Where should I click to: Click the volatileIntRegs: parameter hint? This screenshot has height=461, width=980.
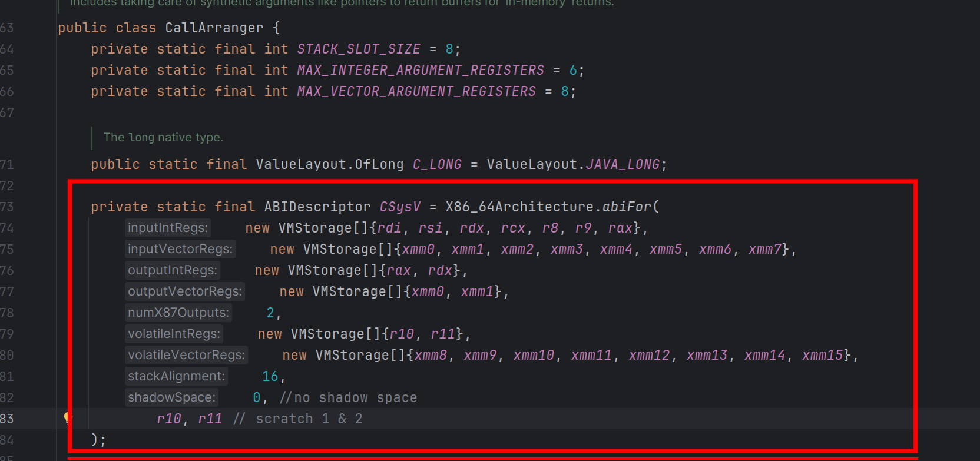tap(174, 334)
